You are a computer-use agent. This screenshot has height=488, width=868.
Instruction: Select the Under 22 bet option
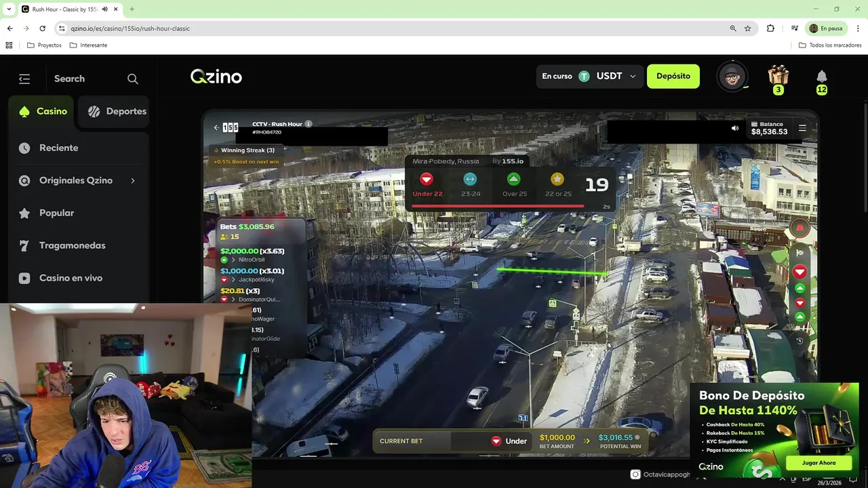pyautogui.click(x=427, y=185)
